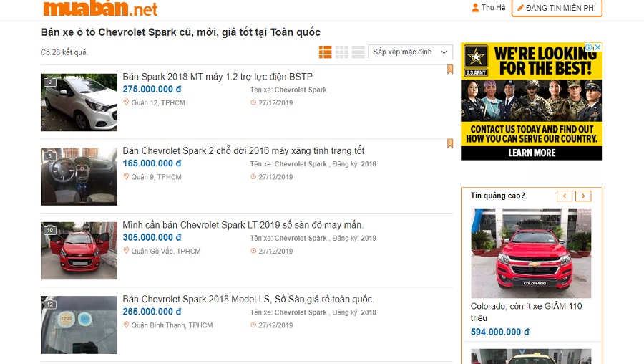This screenshot has width=644, height=364.
Task: Click Đăng ký: 2016 detail text
Action: click(x=354, y=163)
